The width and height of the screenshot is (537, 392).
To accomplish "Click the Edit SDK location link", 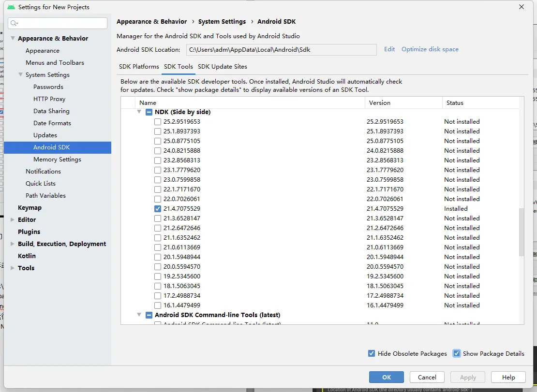I will (389, 49).
